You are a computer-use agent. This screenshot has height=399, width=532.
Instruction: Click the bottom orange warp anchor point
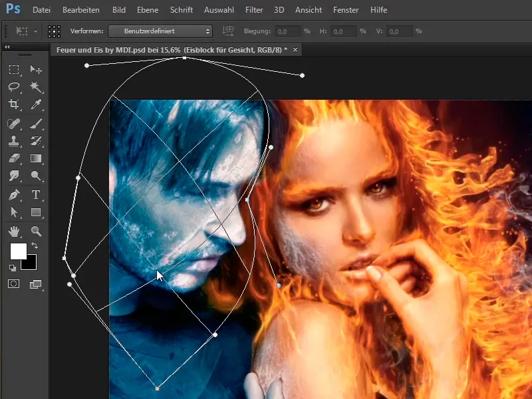[x=157, y=388]
